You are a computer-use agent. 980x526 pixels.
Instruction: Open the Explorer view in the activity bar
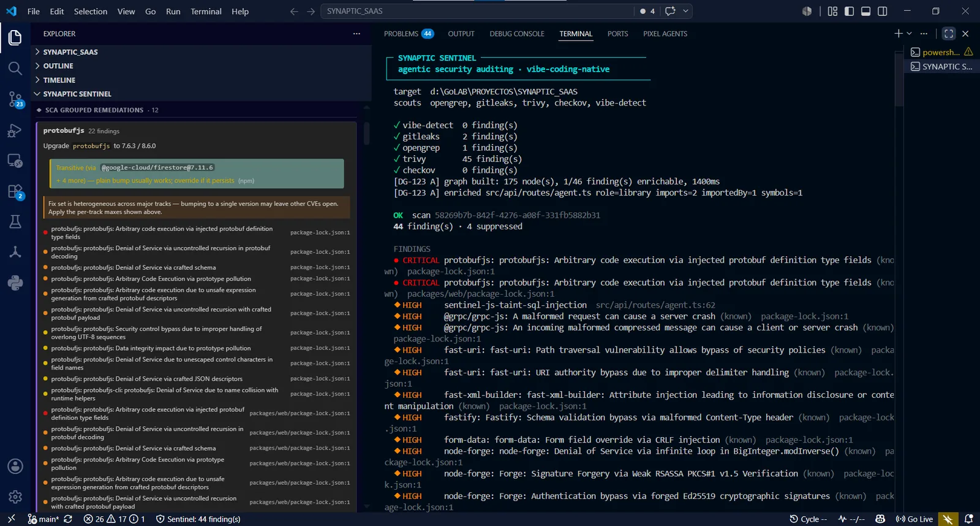(x=15, y=38)
